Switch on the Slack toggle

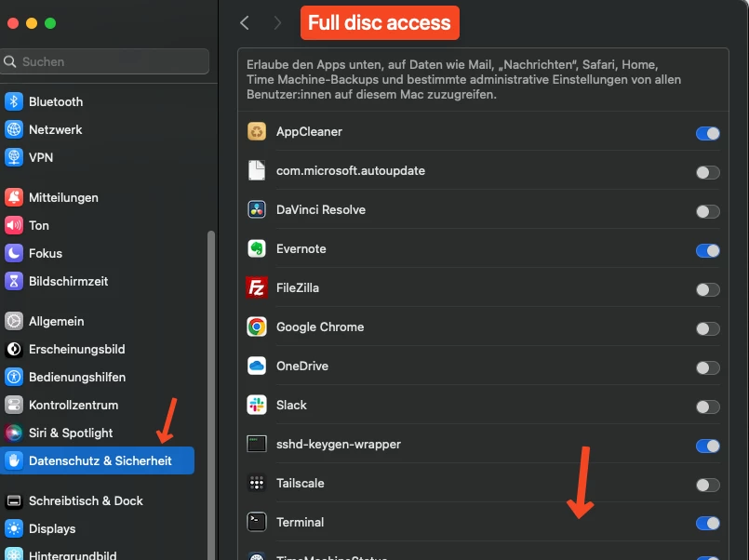pyautogui.click(x=707, y=407)
